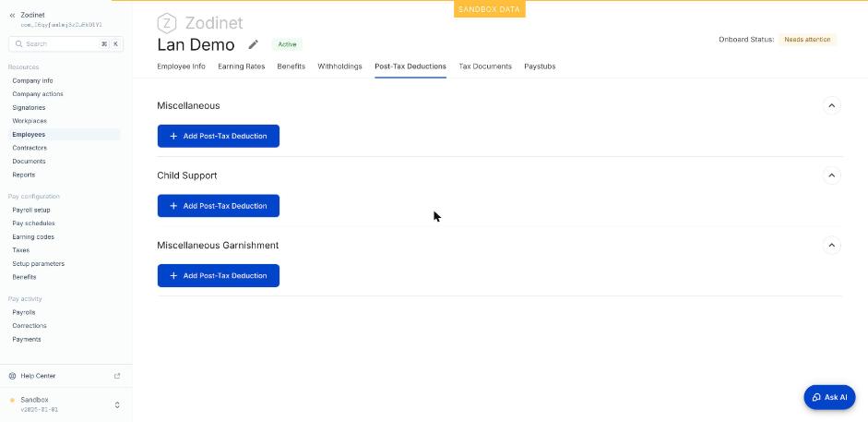Click the pencil edit icon beside Lan Demo
This screenshot has height=422, width=868.
pyautogui.click(x=253, y=44)
